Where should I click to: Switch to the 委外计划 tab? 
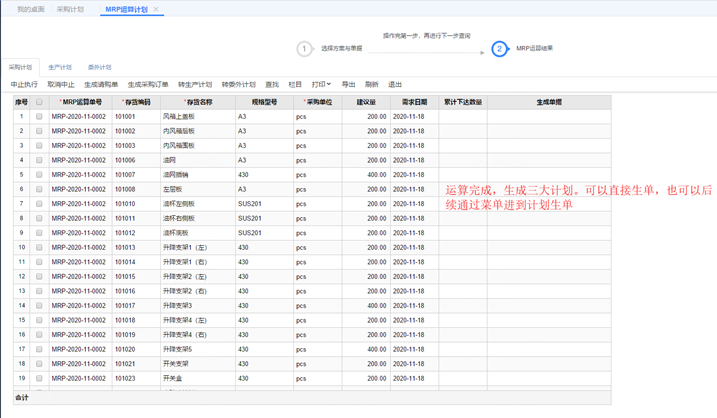pyautogui.click(x=99, y=68)
